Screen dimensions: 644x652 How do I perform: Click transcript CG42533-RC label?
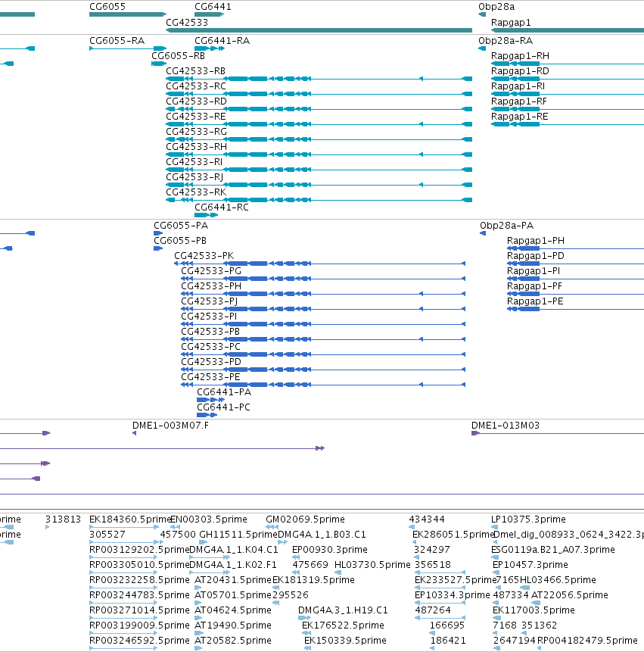point(196,86)
